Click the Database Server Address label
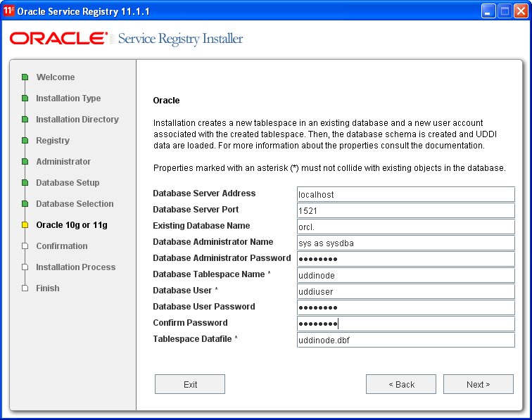The image size is (532, 420). (204, 193)
